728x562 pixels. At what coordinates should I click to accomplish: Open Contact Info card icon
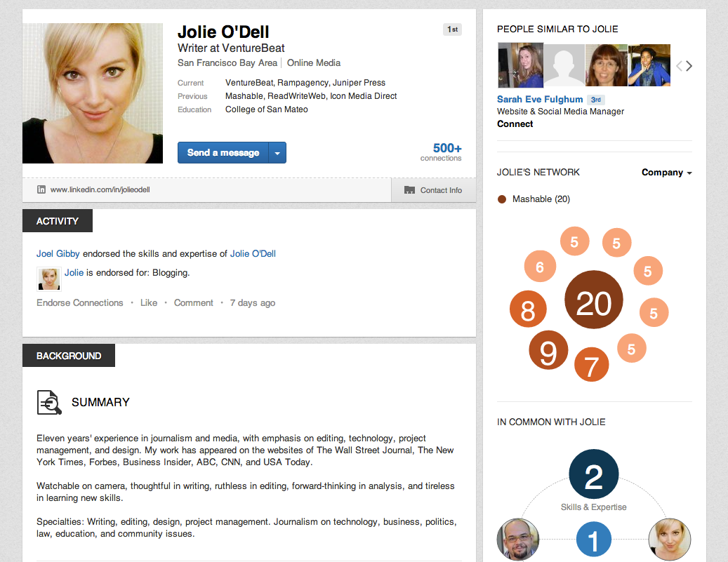click(409, 190)
